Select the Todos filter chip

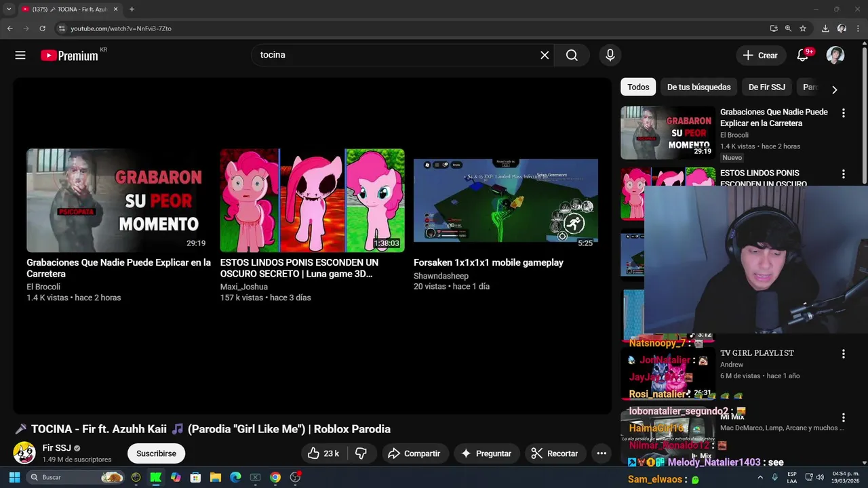click(638, 87)
